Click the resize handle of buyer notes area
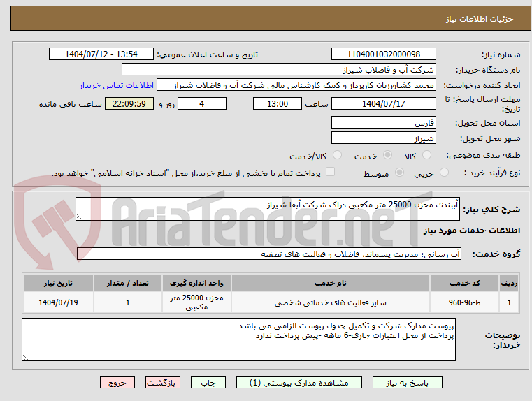The image size is (532, 401). click(x=25, y=357)
